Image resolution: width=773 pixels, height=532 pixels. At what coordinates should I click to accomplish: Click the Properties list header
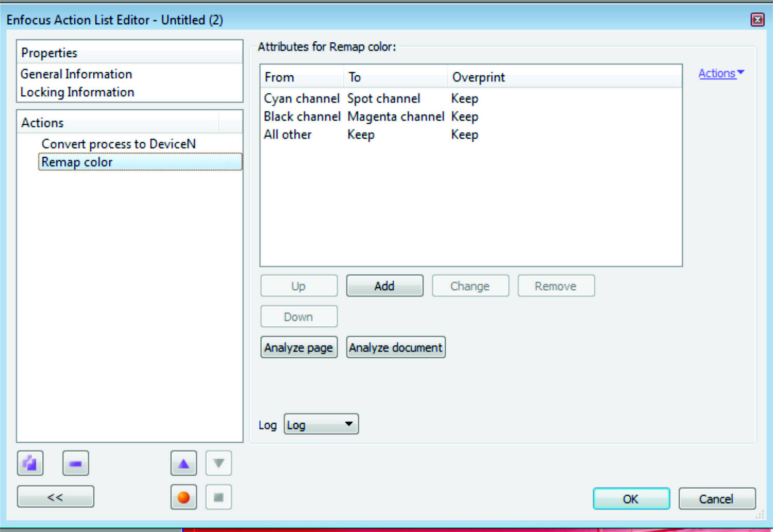click(x=130, y=53)
